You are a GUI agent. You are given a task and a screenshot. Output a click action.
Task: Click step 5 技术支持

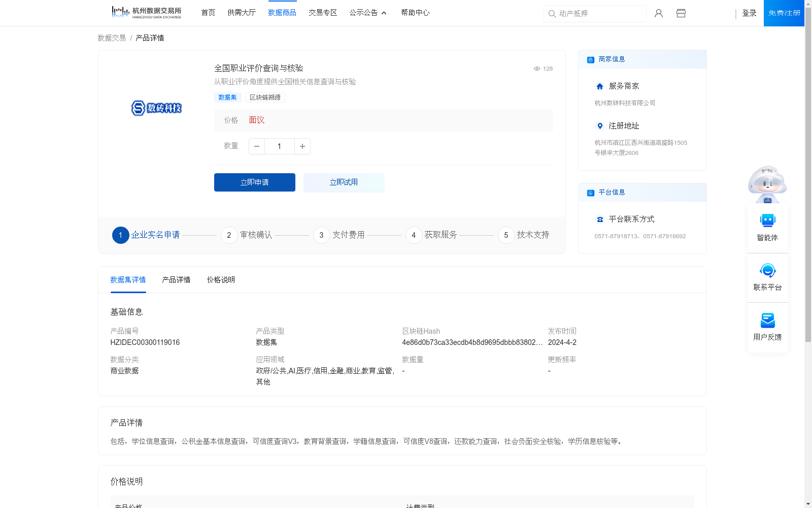point(524,235)
